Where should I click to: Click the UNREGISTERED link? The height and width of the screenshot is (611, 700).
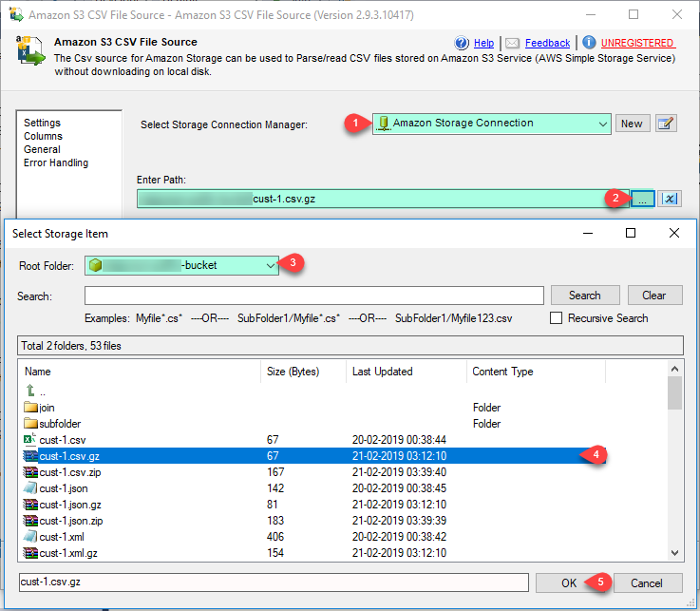(637, 43)
